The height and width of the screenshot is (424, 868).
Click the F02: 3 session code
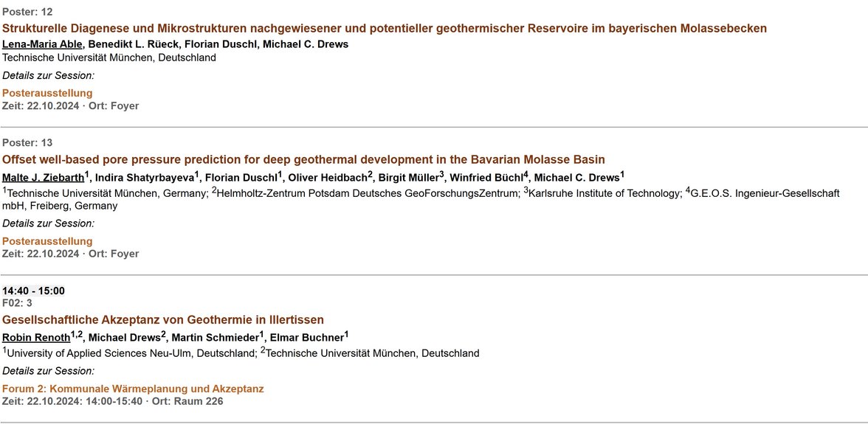point(17,303)
